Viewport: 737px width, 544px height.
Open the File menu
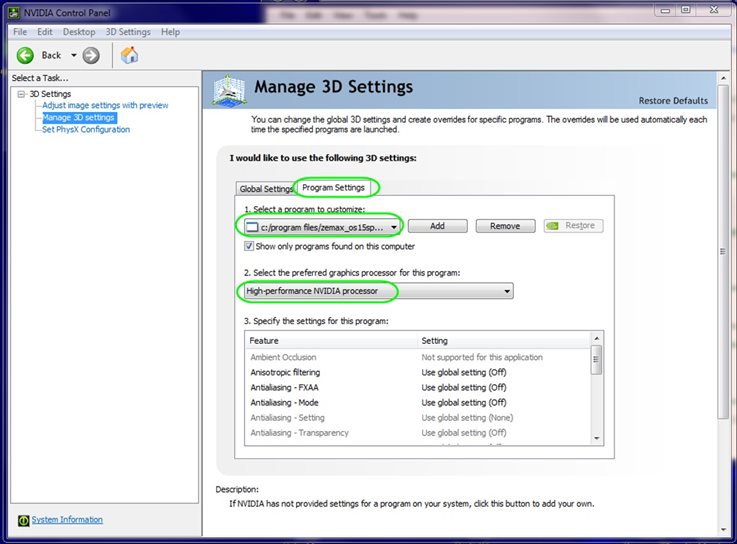point(20,32)
